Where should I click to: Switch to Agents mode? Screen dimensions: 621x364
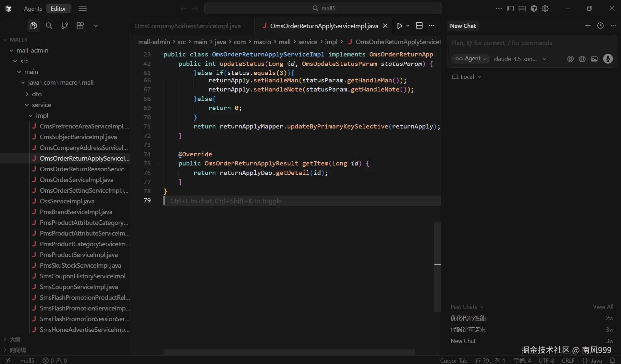(33, 8)
